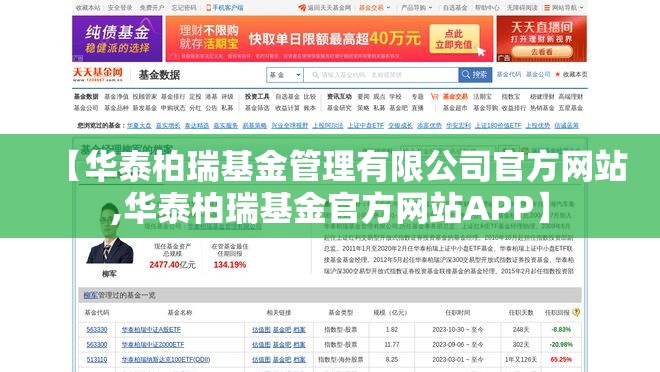The image size is (660, 372).
Task: Open the 新发基金 navigation item
Action: (144, 108)
